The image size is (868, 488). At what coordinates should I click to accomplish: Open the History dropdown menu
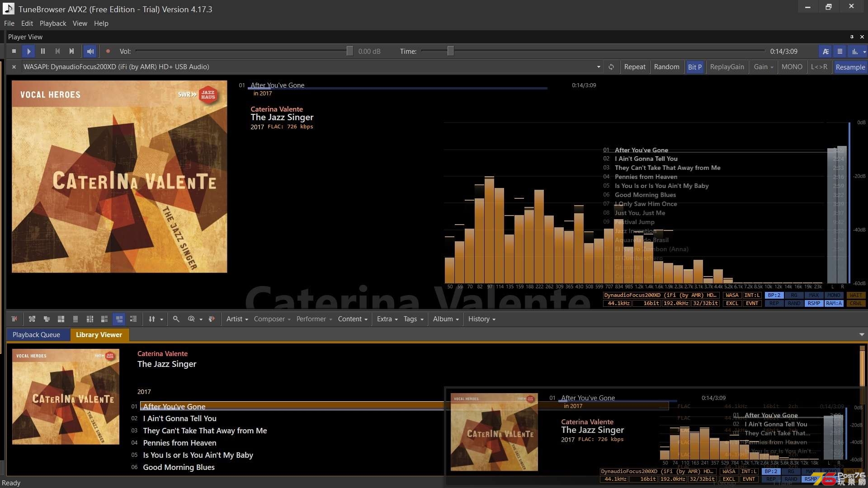[x=482, y=319]
